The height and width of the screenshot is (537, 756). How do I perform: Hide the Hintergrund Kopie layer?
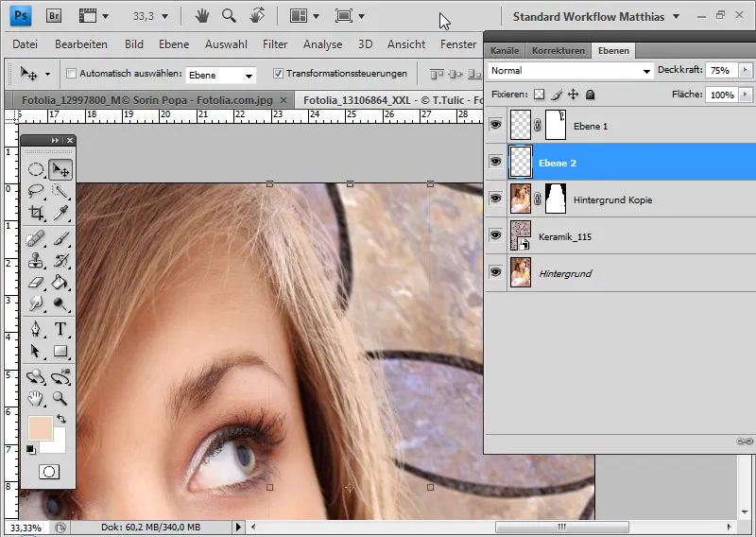495,199
